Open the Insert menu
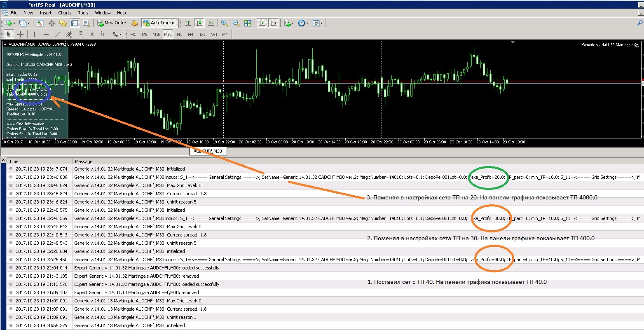The width and height of the screenshot is (644, 330). click(x=46, y=13)
